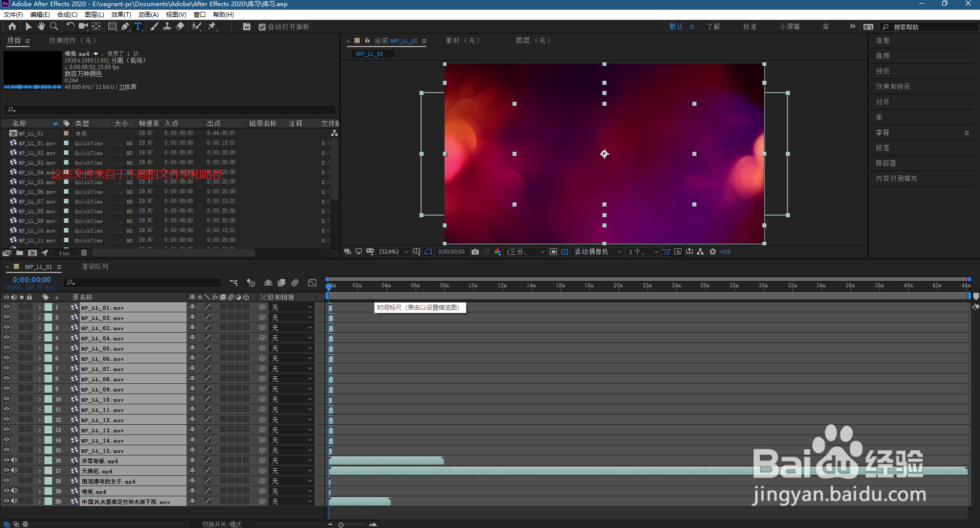Open the 活动摄像机 camera view dropdown

coord(598,252)
